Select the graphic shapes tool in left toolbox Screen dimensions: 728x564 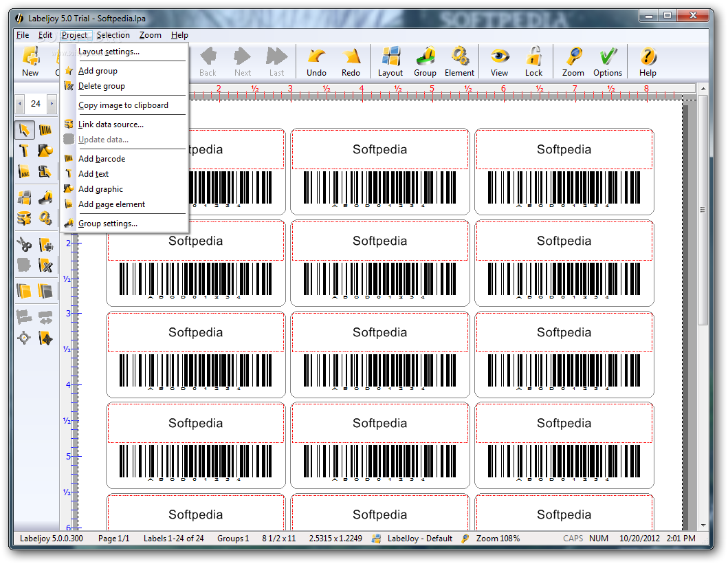click(45, 151)
